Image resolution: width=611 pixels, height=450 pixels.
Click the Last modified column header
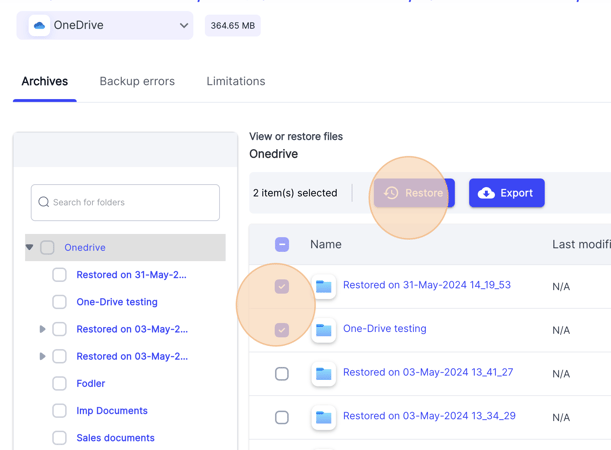(581, 244)
